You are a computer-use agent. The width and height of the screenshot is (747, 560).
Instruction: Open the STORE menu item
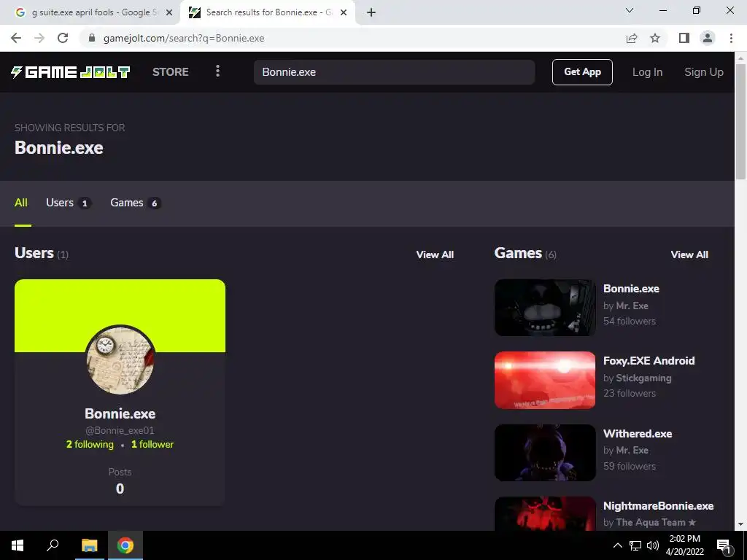(171, 72)
